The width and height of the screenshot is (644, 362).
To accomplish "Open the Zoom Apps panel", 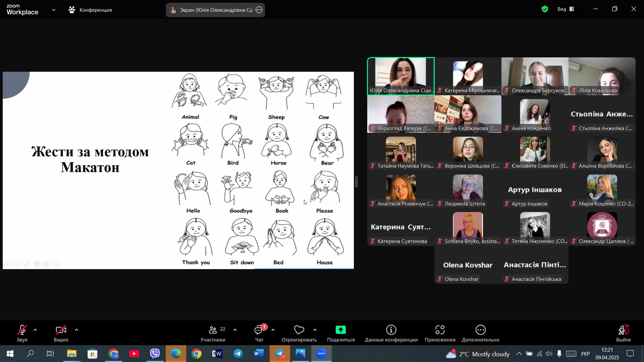I will pyautogui.click(x=440, y=333).
